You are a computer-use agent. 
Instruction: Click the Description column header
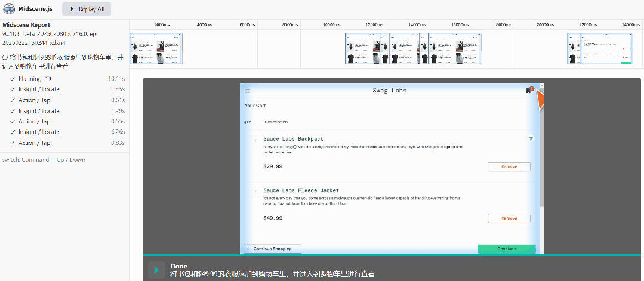point(276,122)
